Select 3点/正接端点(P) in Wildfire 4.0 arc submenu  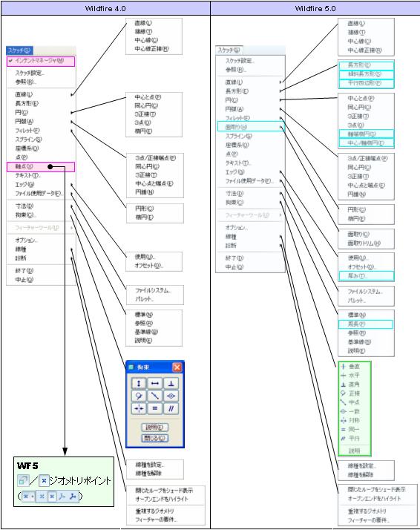pyautogui.click(x=155, y=158)
